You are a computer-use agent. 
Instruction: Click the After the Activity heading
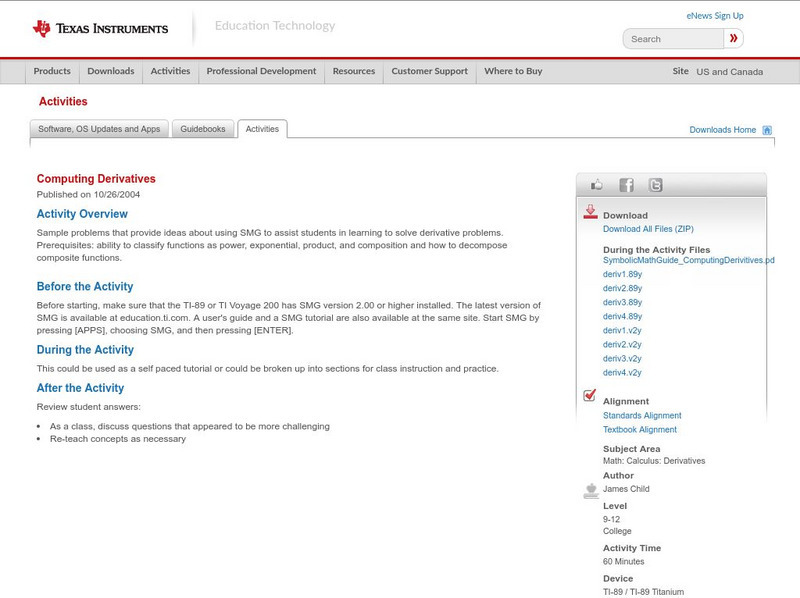coord(80,388)
